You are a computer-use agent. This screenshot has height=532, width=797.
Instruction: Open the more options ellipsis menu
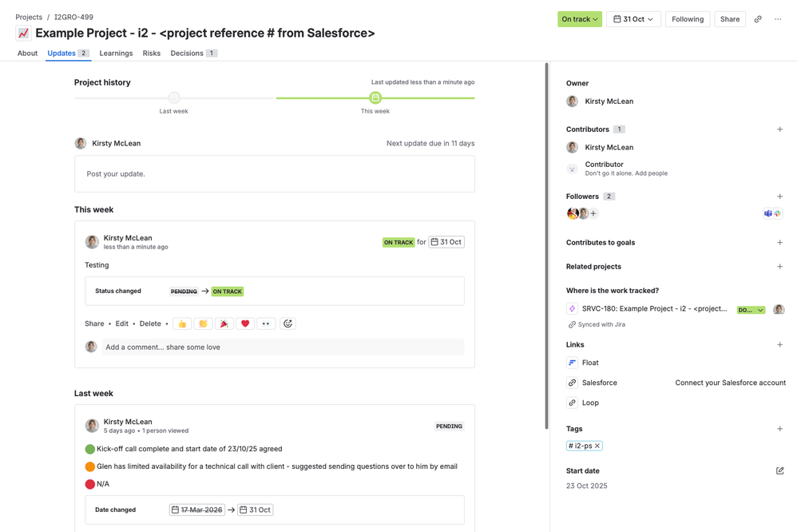coord(778,19)
